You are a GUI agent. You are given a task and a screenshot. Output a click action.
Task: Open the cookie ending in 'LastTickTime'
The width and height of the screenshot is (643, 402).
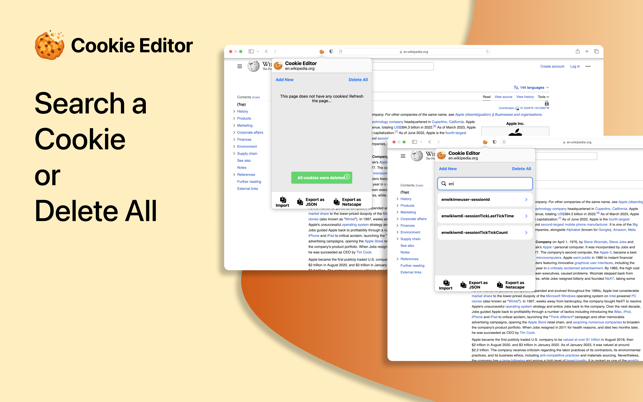pyautogui.click(x=485, y=216)
